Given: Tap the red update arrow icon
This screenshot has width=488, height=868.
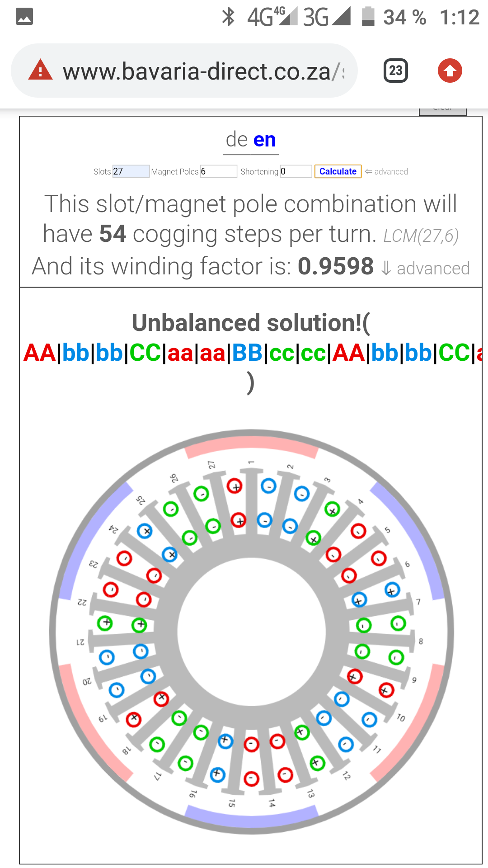Looking at the screenshot, I should pyautogui.click(x=450, y=71).
